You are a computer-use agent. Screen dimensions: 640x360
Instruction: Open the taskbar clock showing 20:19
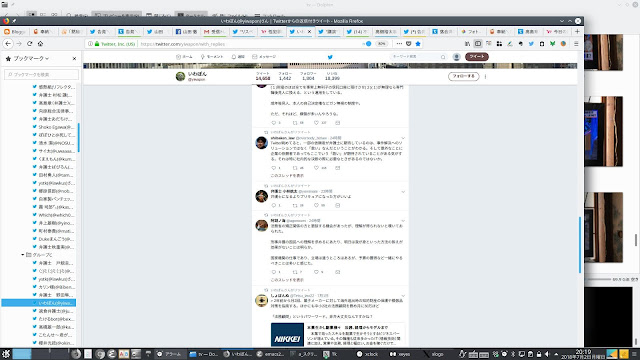click(583, 354)
